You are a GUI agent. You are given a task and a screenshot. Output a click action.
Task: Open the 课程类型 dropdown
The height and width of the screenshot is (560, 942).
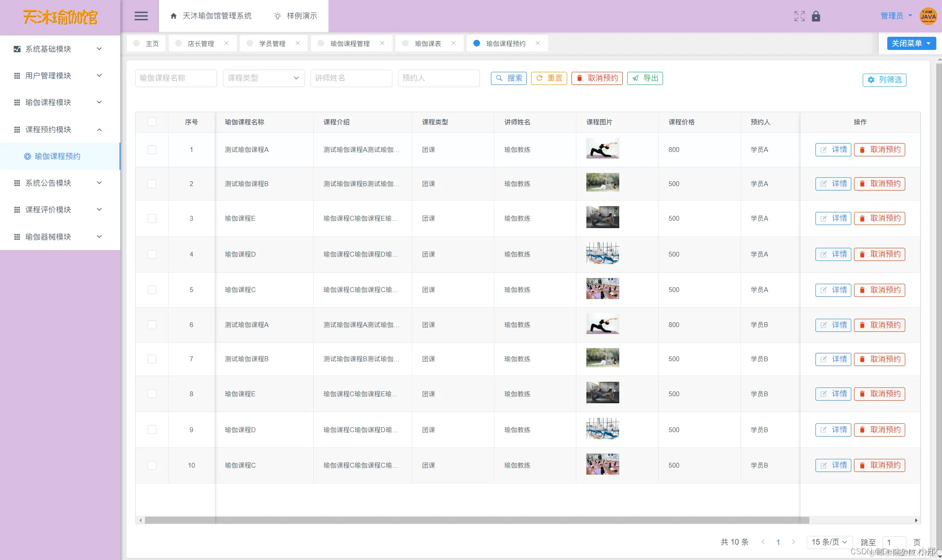(263, 78)
